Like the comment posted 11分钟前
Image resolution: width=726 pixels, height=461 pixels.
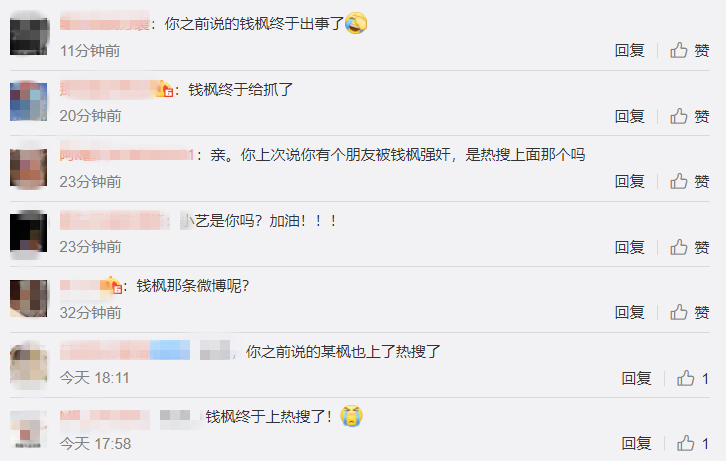coord(689,50)
